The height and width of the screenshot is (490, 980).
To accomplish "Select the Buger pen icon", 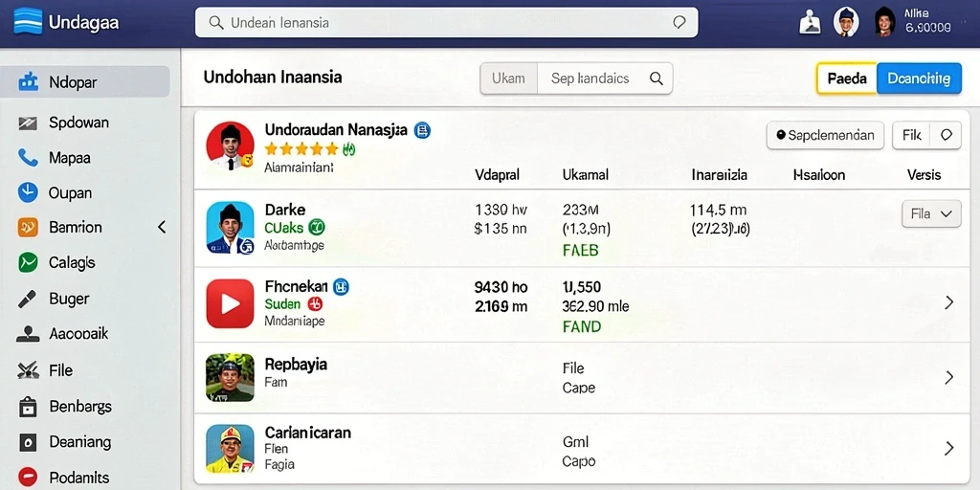I will click(x=28, y=299).
